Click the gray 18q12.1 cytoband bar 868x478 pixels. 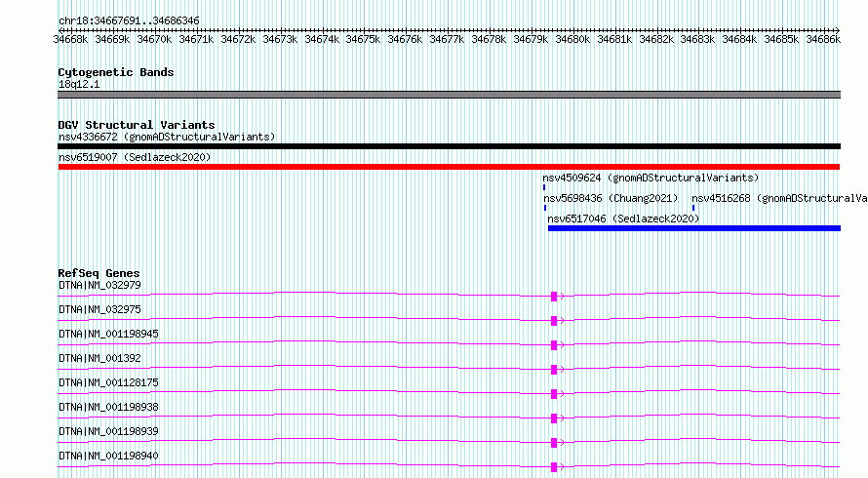449,95
